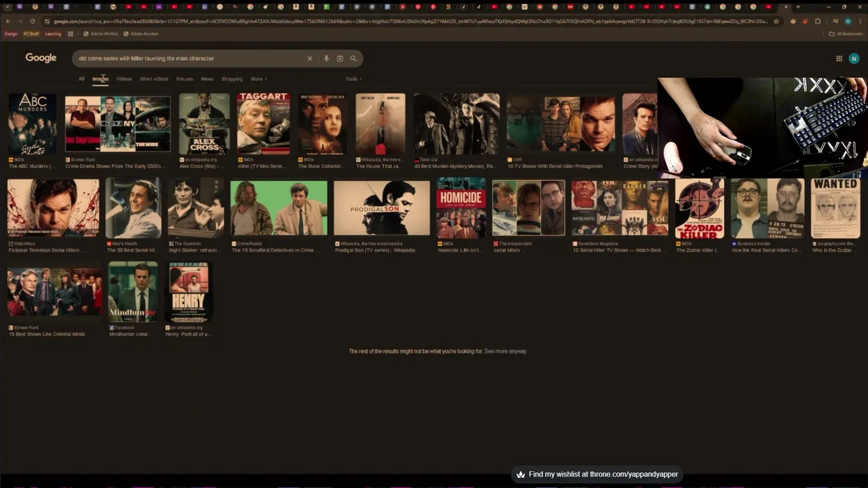868x488 pixels.
Task: Open 19 Scruffiest Detectives image result
Action: pos(279,207)
